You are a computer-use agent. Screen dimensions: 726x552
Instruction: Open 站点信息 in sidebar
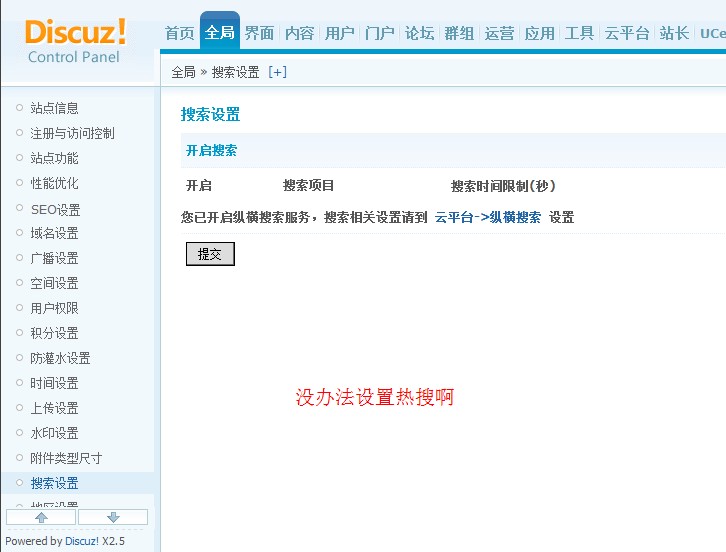pyautogui.click(x=54, y=108)
